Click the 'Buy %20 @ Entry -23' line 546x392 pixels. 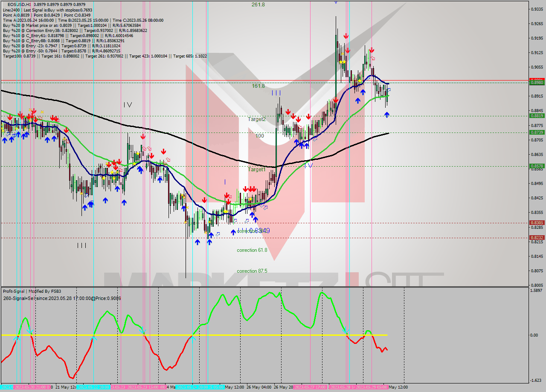(x=61, y=46)
